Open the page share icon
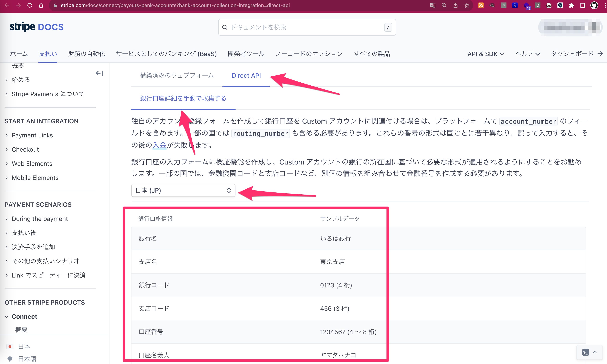This screenshot has height=364, width=607. 456,5
